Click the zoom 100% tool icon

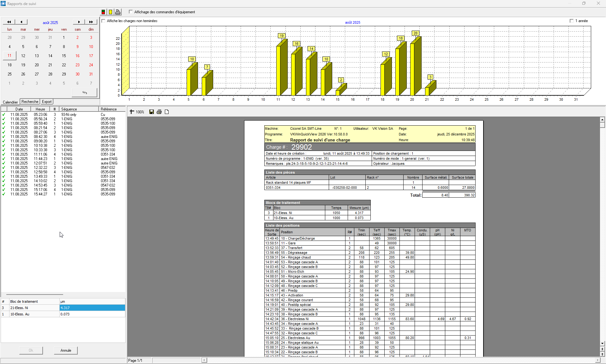(x=132, y=112)
